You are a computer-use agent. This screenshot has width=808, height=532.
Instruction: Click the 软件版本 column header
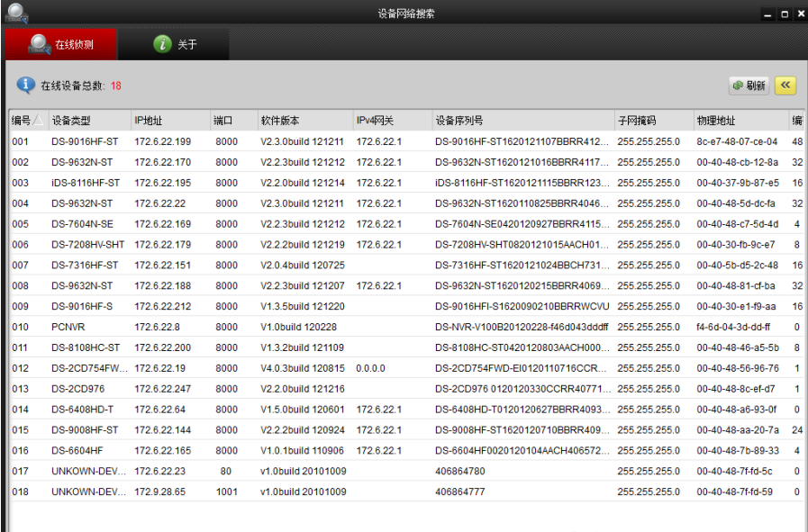[x=280, y=121]
